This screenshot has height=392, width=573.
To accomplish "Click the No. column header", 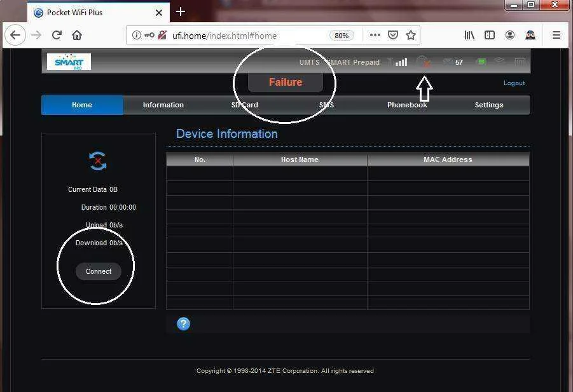I will coord(200,159).
